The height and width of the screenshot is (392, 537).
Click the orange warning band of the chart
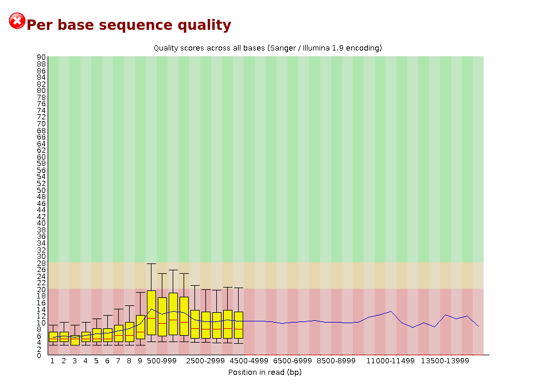coord(266,275)
